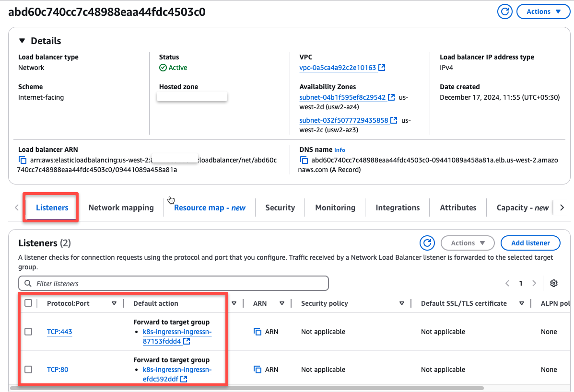Open the top-right Actions menu
The width and height of the screenshot is (574, 392).
[543, 11]
